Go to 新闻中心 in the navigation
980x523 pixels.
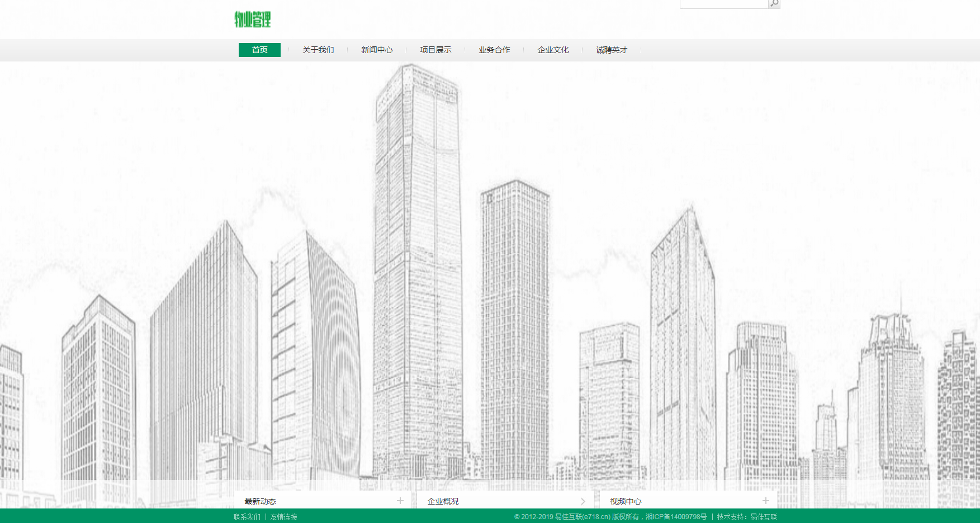(x=377, y=50)
